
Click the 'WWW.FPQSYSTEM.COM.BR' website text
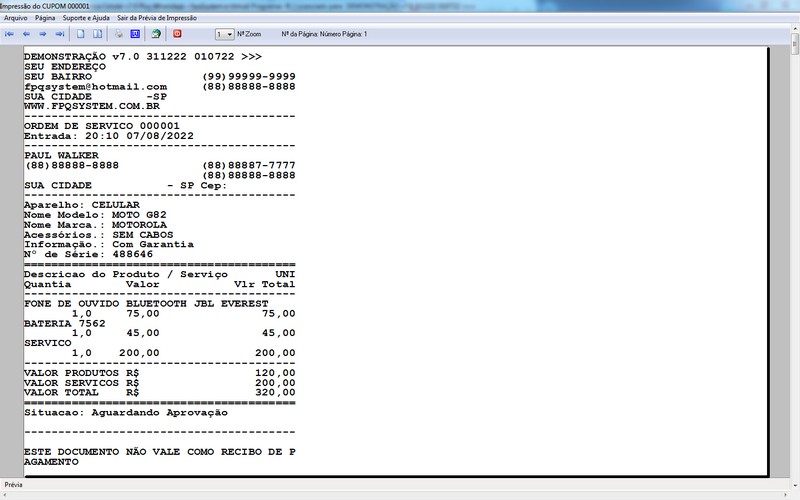pos(92,106)
